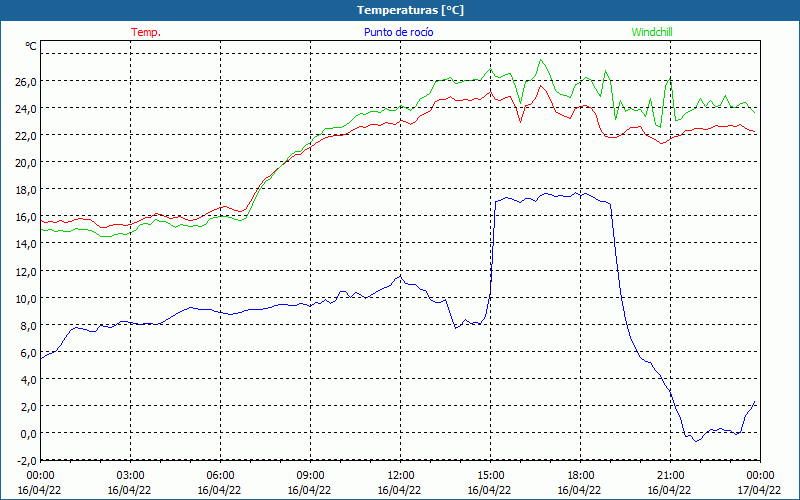
Task: Click the 24,0 y-axis value
Action: tap(27, 109)
